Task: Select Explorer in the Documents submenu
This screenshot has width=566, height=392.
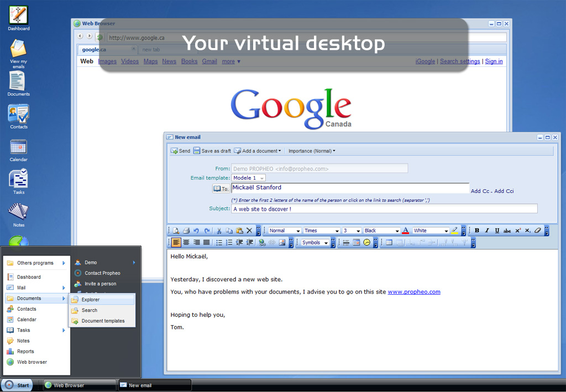Action: pos(102,300)
